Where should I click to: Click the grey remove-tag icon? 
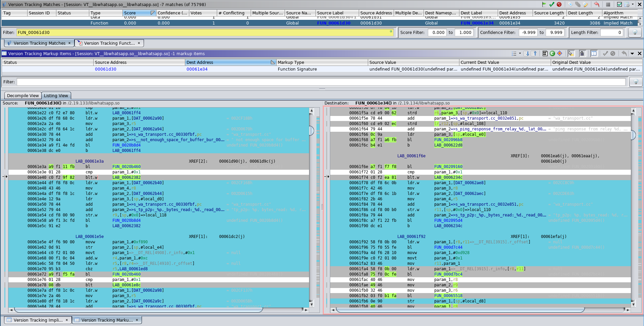(x=578, y=4)
